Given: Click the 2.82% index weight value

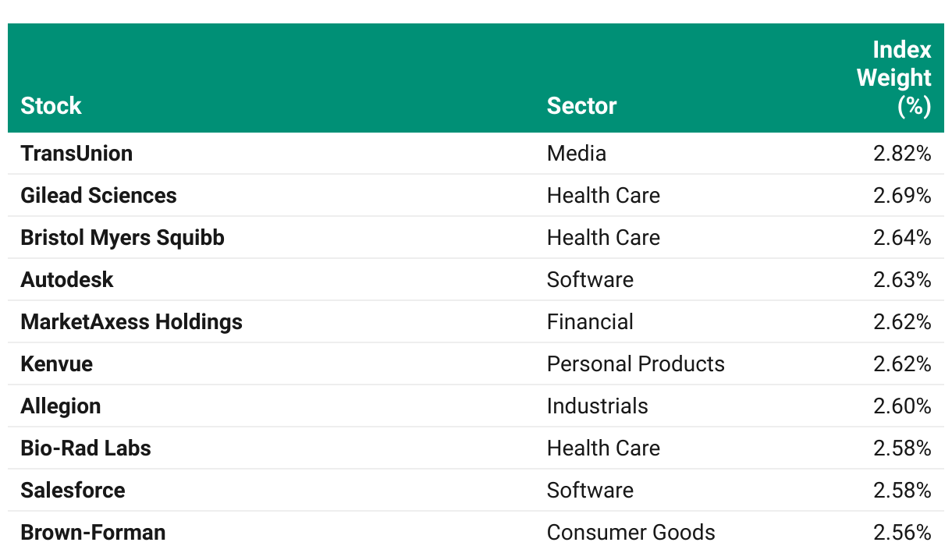Looking at the screenshot, I should point(902,153).
